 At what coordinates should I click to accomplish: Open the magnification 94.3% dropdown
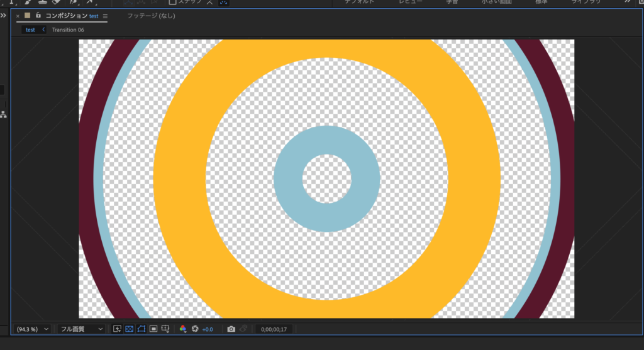coord(31,329)
